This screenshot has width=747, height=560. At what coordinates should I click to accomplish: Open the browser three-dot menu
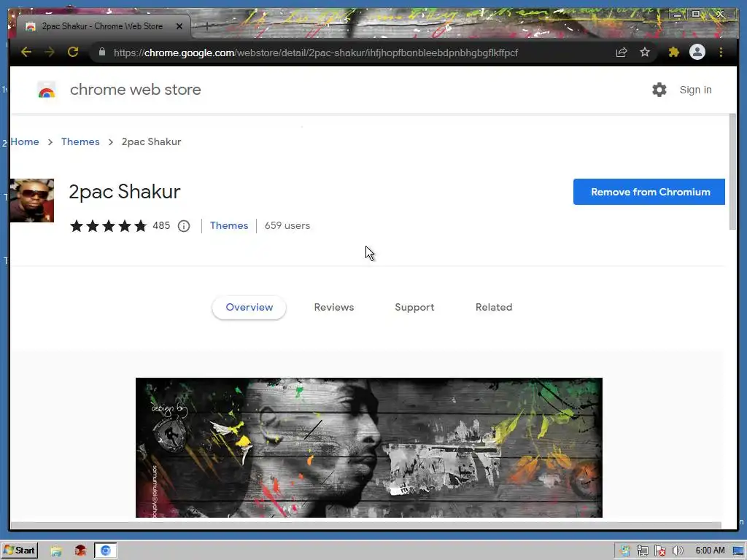point(721,52)
